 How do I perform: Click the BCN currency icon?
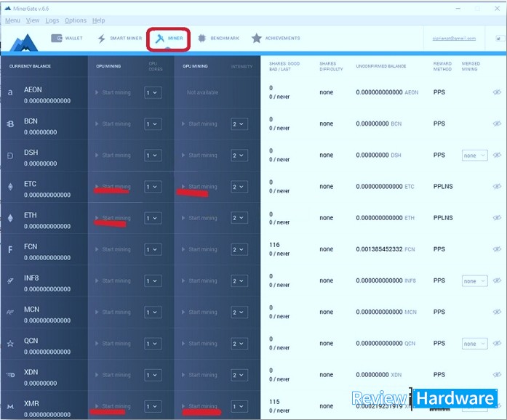point(10,124)
